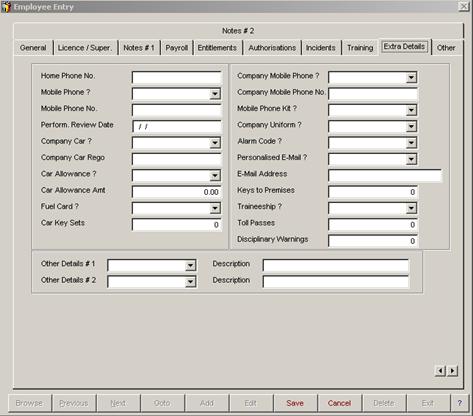
Task: Focus the E-Mail Address field
Action: click(385, 176)
